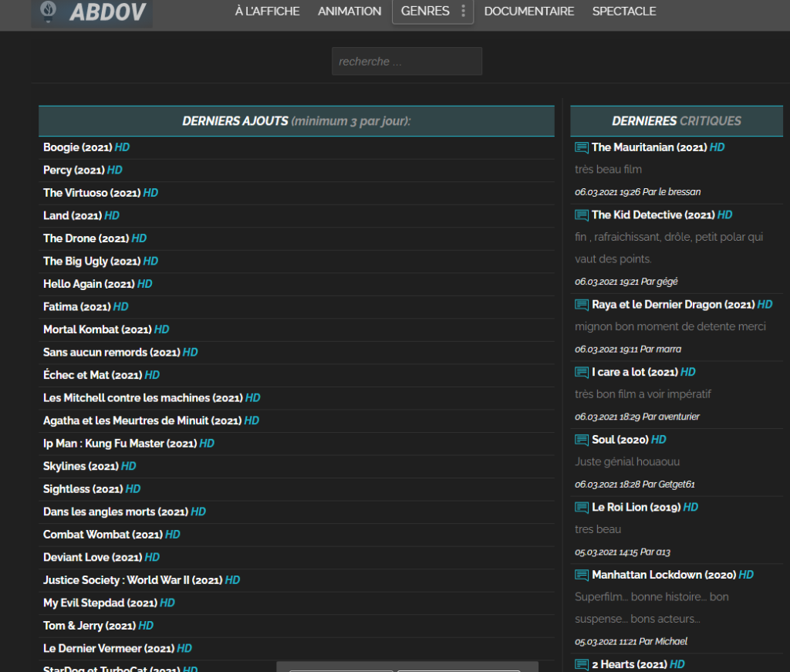Click comment icon beside Soul (2020)
The height and width of the screenshot is (672, 790).
tap(582, 440)
